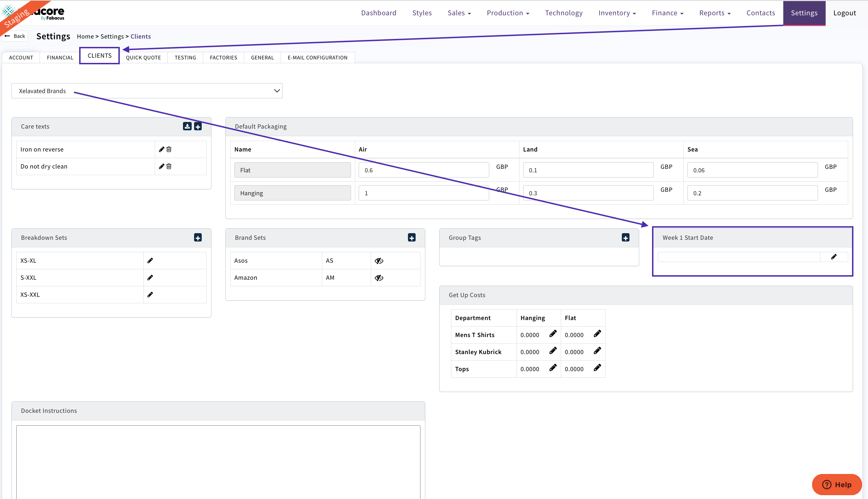Viewport: 868px width, 499px height.
Task: Download care texts list
Action: (187, 126)
